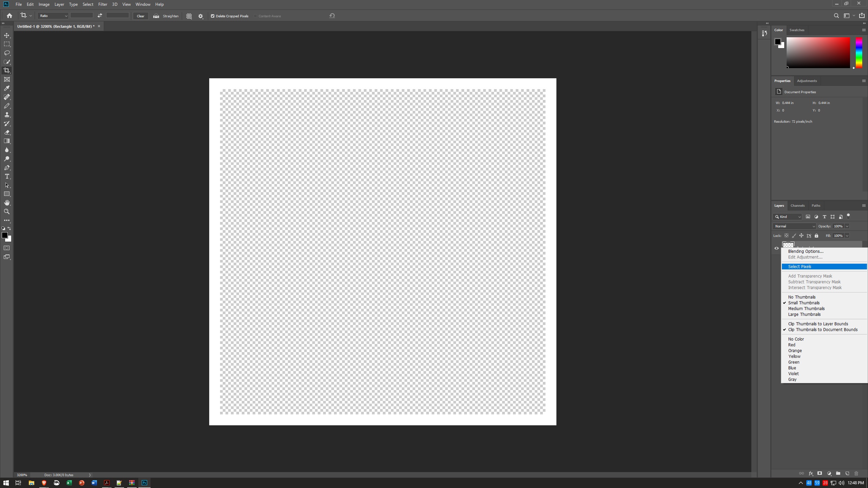Screen dimensions: 868x488
Task: Click the Clear button
Action: coord(140,16)
